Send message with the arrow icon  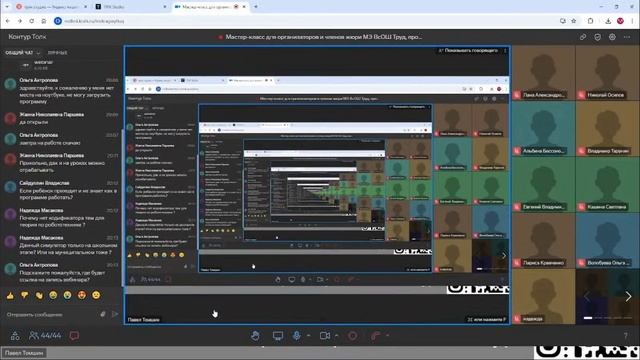[115, 314]
